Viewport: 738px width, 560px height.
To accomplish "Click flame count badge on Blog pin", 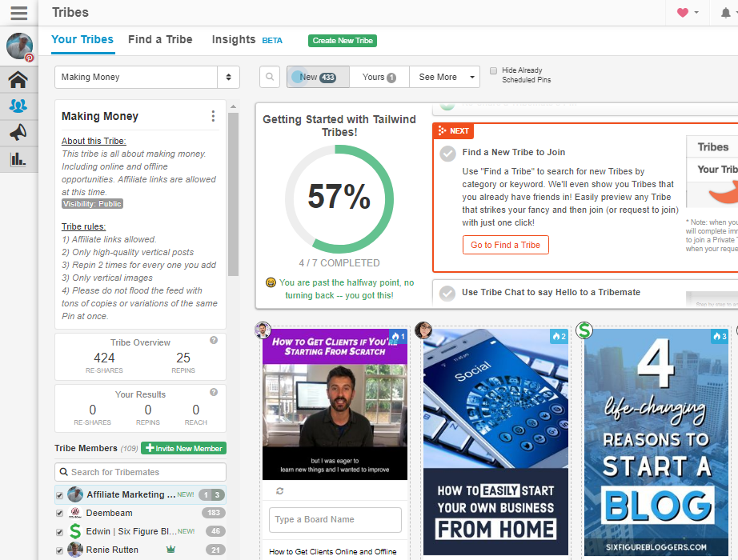I will coord(720,336).
